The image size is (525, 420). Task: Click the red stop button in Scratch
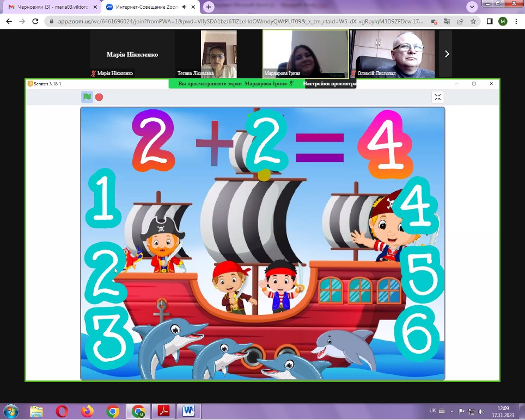99,97
